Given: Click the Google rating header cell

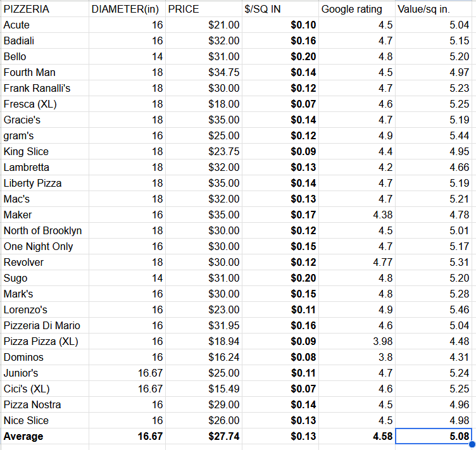Looking at the screenshot, I should 357,9.
